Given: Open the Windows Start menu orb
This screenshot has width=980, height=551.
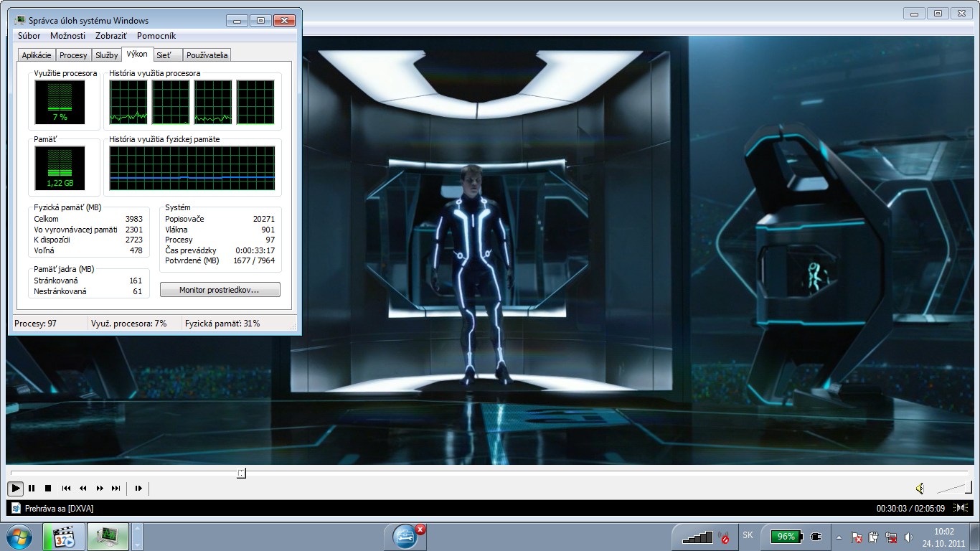Looking at the screenshot, I should pos(19,537).
